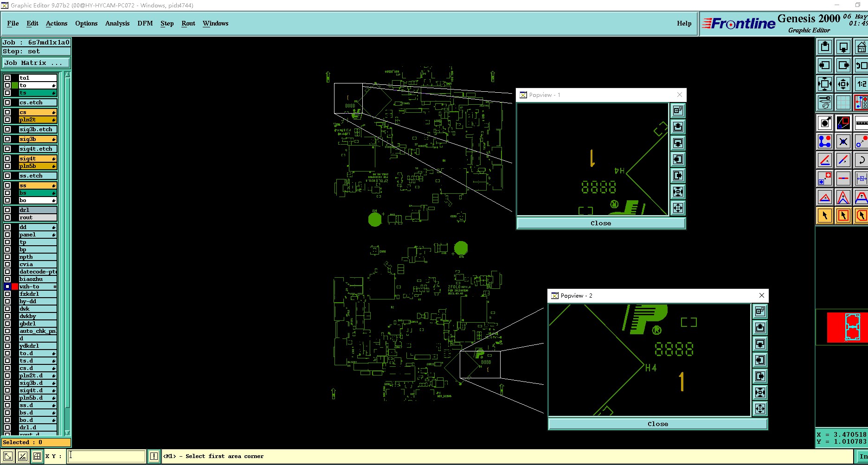
Task: Click the X Y coordinate input field
Action: (x=106, y=456)
